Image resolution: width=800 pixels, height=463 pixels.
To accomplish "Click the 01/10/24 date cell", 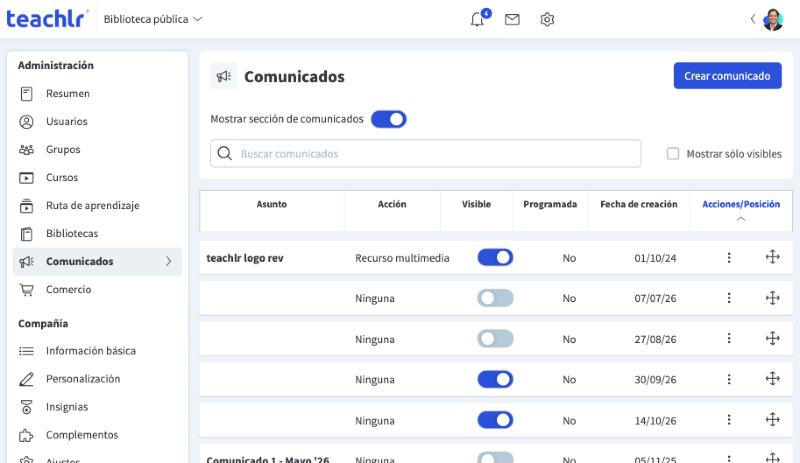I will tap(655, 258).
